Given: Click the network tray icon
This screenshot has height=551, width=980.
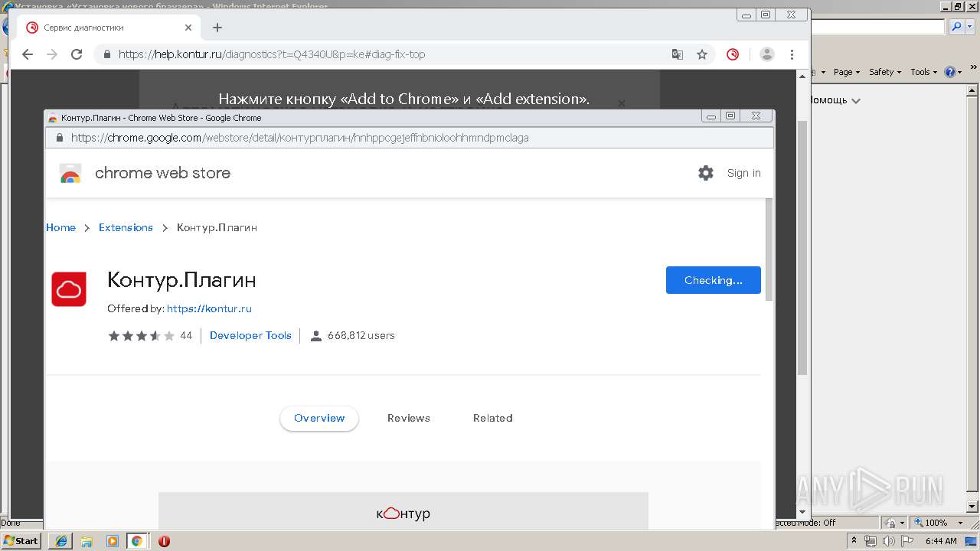Looking at the screenshot, I should click(x=871, y=541).
